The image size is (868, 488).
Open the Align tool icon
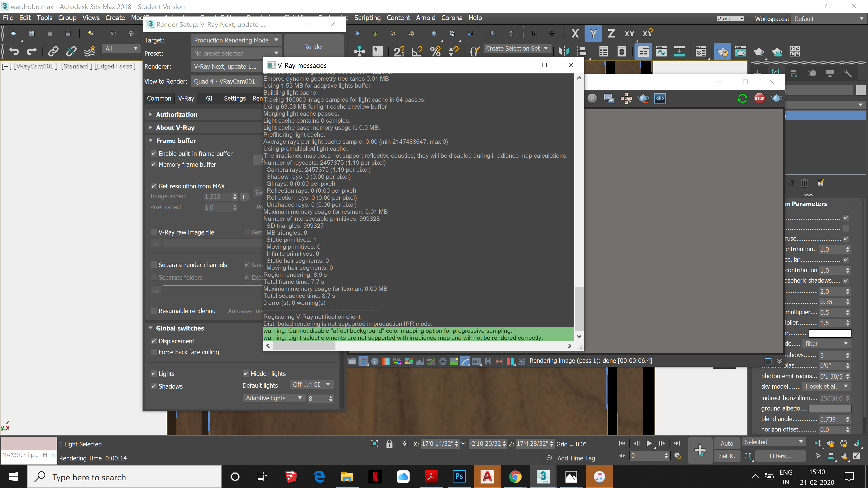[582, 51]
